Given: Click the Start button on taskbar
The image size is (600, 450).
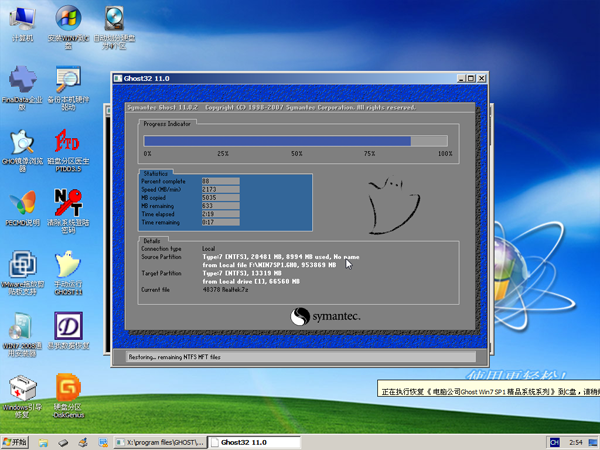Looking at the screenshot, I should tap(14, 442).
